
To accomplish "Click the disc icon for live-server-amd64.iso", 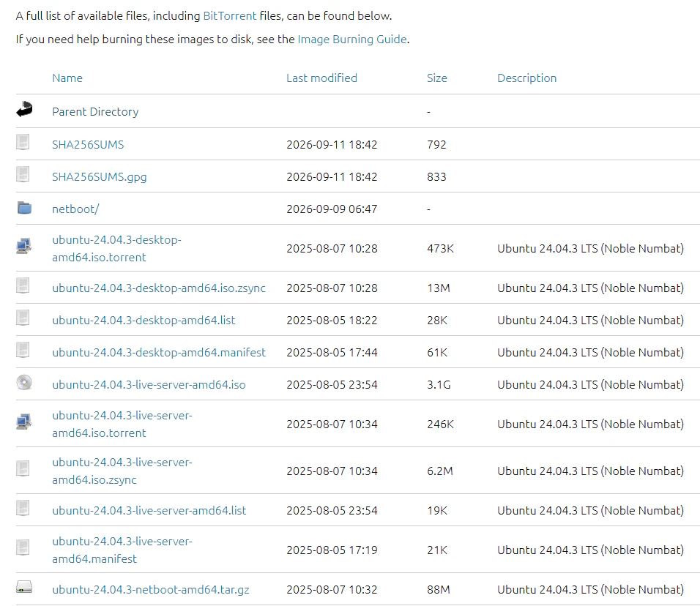I will coord(24,383).
